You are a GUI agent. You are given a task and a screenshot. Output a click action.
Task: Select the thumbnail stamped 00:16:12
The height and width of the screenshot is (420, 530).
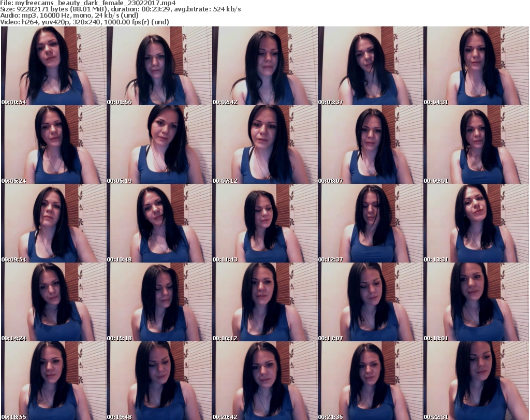coord(265,302)
